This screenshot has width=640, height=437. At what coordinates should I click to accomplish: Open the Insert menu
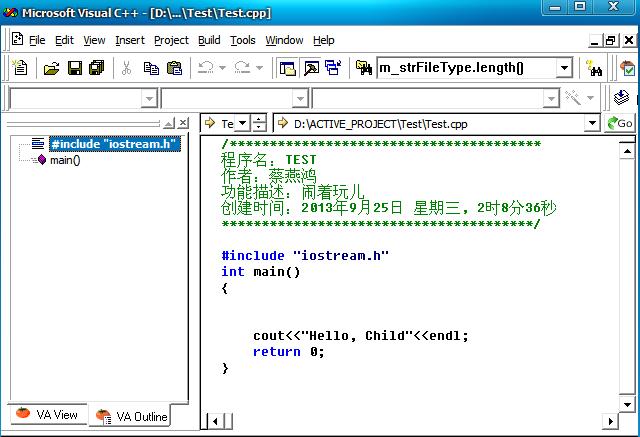point(130,40)
